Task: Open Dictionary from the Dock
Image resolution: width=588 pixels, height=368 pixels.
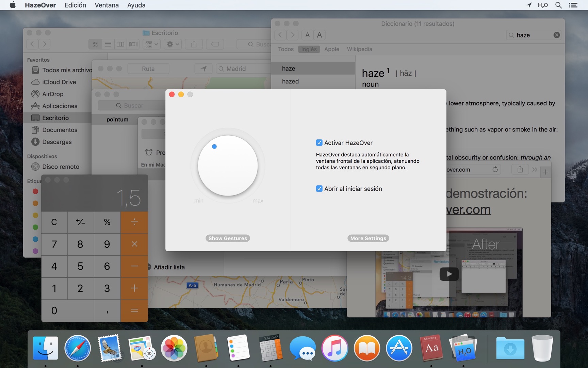Action: [x=431, y=348]
